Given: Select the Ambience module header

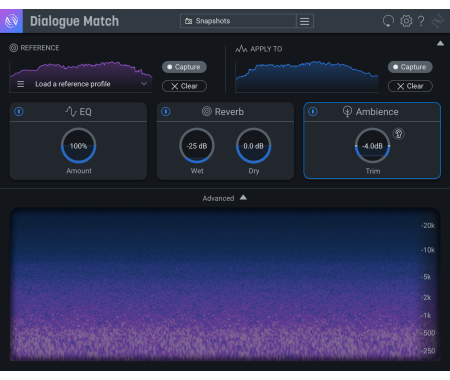Looking at the screenshot, I should tap(372, 112).
